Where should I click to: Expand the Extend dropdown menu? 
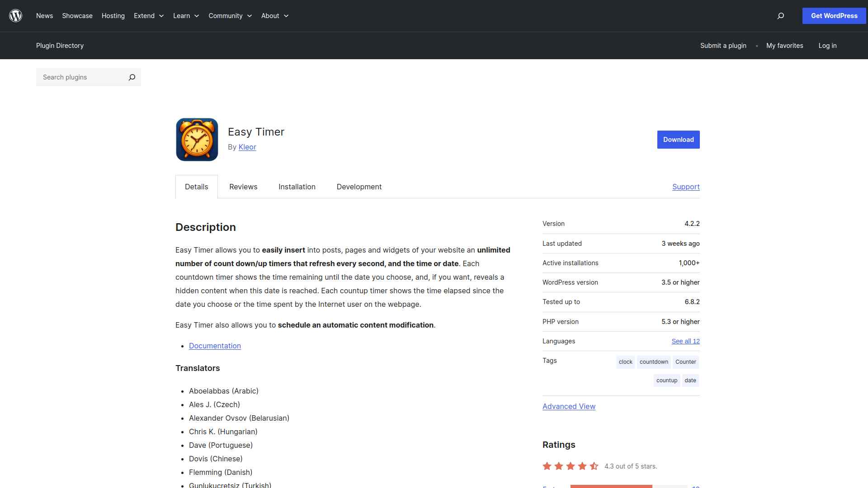tap(149, 16)
